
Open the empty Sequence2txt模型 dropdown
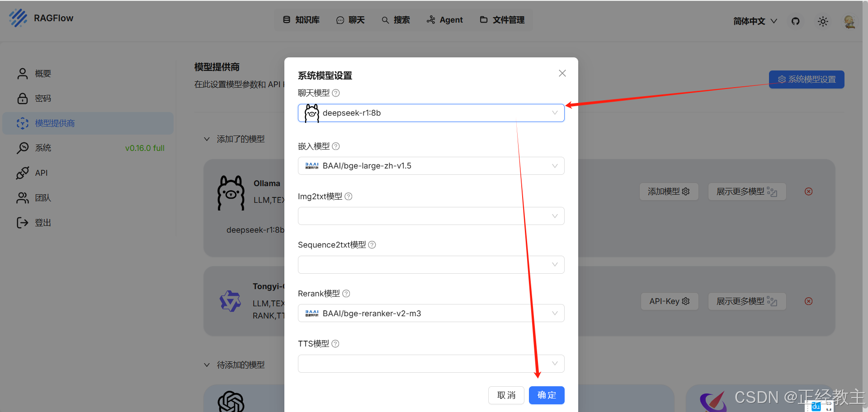[431, 265]
